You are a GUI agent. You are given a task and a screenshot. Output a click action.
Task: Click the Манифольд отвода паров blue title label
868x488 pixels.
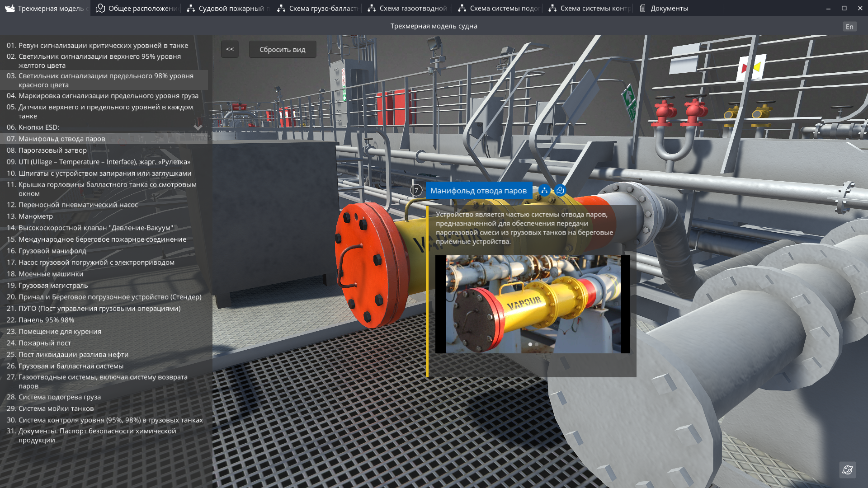point(478,191)
